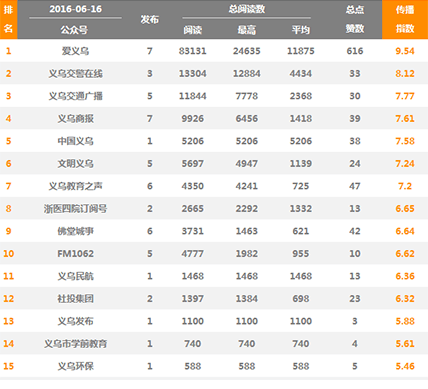The image size is (428, 389).
Task: Click the 传播指数 orange column header
Action: click(x=405, y=19)
